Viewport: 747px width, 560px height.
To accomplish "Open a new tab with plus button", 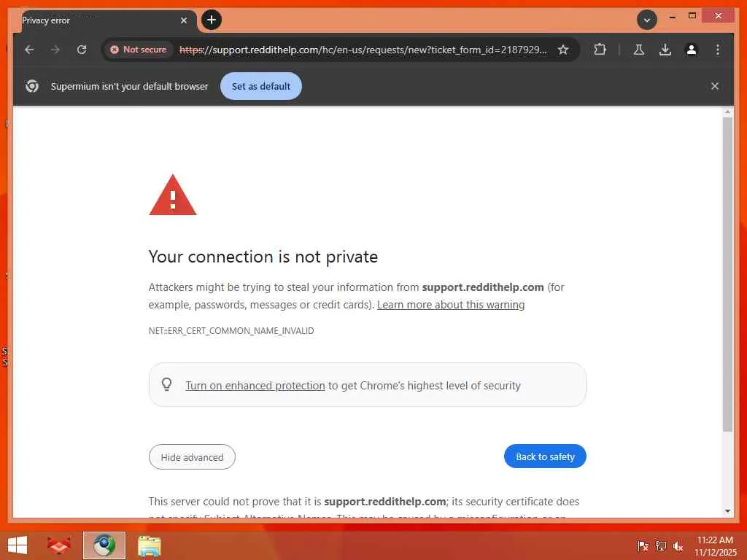I will (212, 20).
